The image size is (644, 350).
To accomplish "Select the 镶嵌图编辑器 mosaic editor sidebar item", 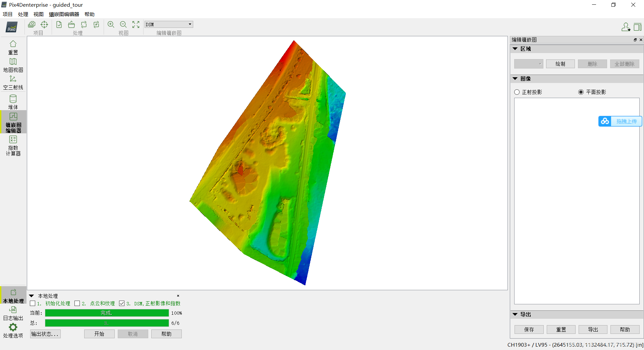I will tap(13, 123).
